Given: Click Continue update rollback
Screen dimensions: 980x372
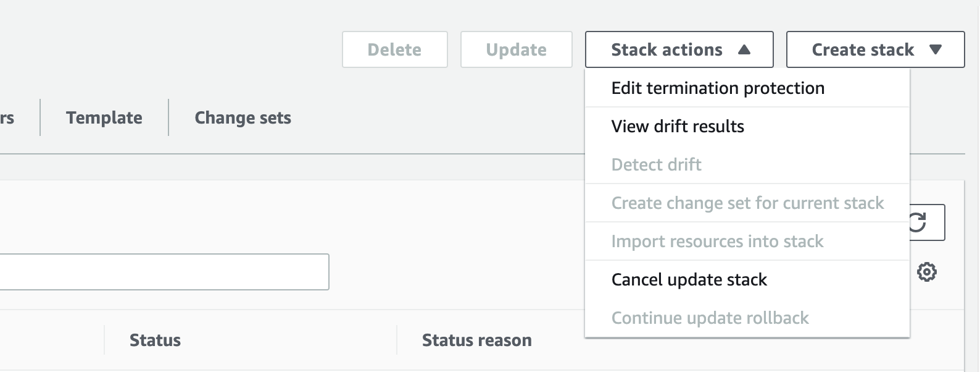Looking at the screenshot, I should coord(710,318).
